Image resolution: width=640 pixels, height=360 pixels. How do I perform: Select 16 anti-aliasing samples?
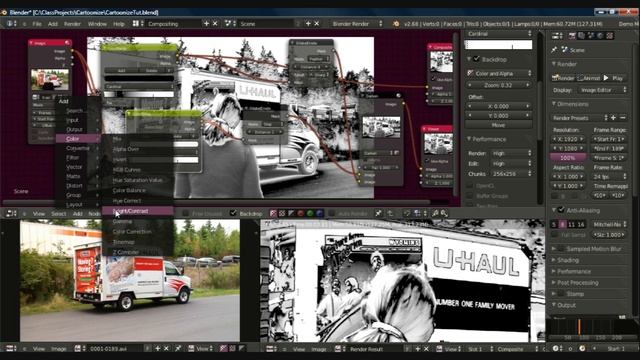click(581, 224)
